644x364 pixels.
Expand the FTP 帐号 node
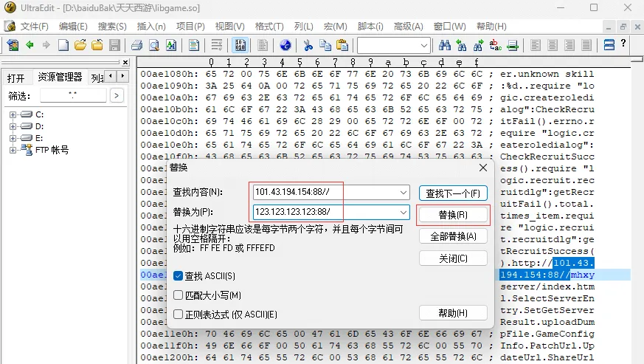tap(13, 150)
